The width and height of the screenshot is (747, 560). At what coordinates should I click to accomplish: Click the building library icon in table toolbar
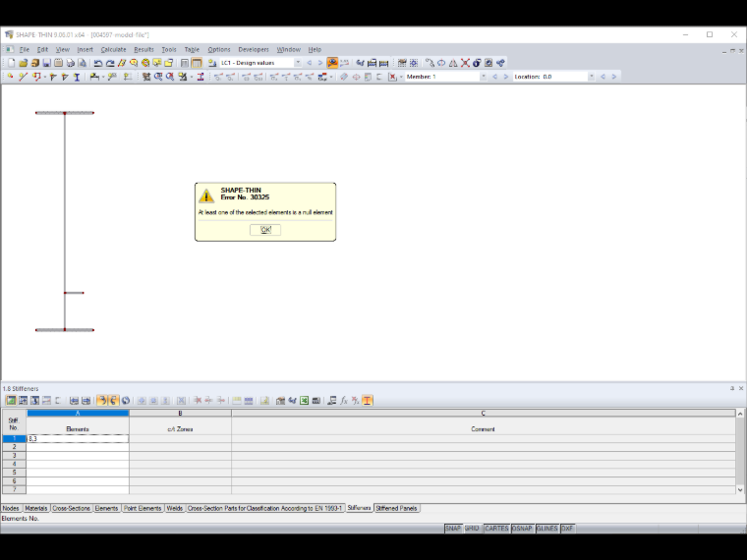tap(280, 401)
